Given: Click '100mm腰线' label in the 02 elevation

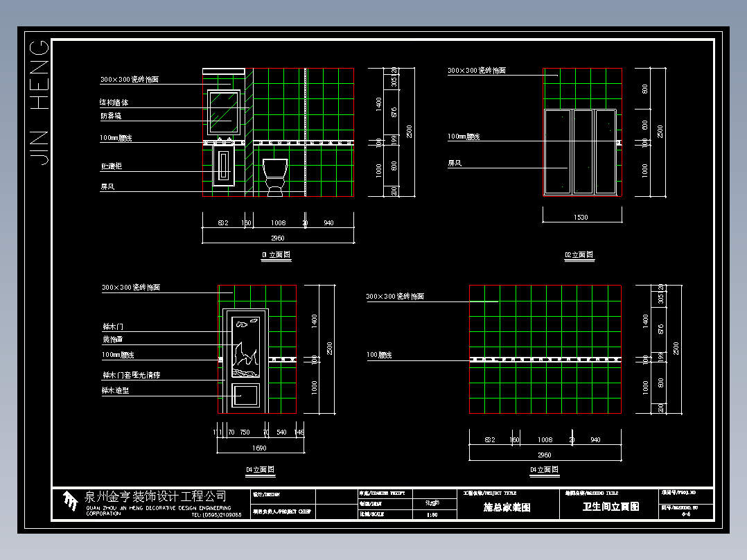Looking at the screenshot, I should 464,137.
